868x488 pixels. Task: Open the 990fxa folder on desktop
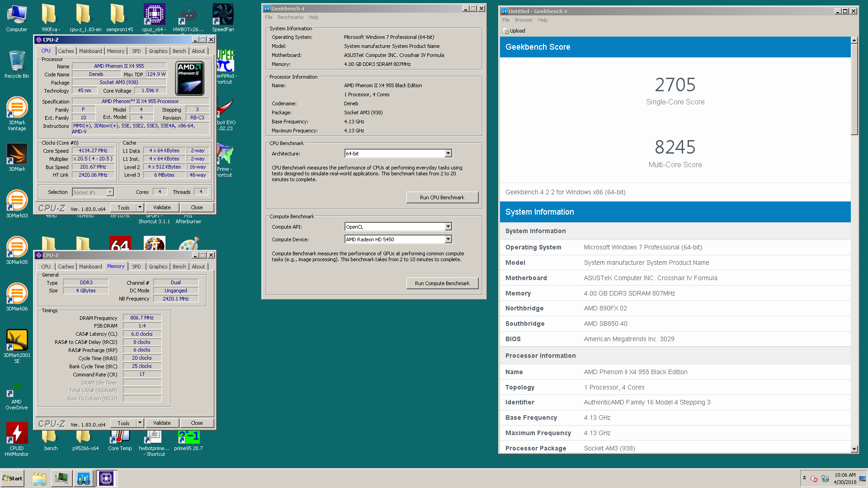coord(51,18)
